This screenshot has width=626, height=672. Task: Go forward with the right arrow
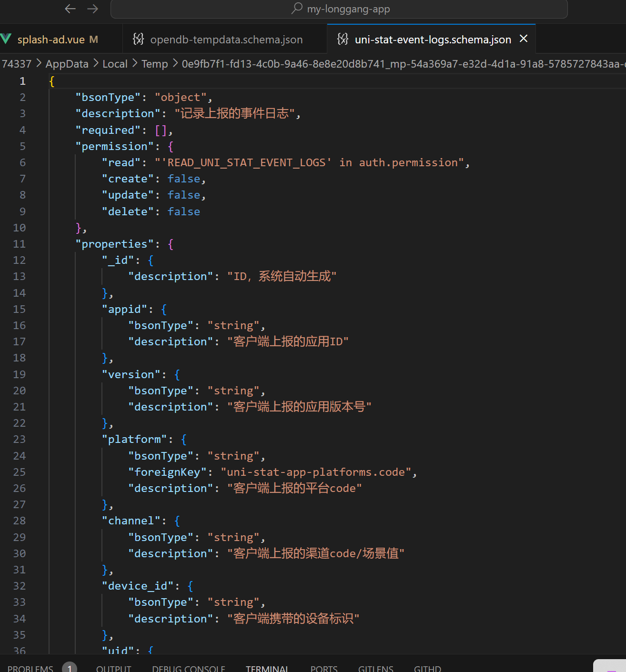pos(93,9)
